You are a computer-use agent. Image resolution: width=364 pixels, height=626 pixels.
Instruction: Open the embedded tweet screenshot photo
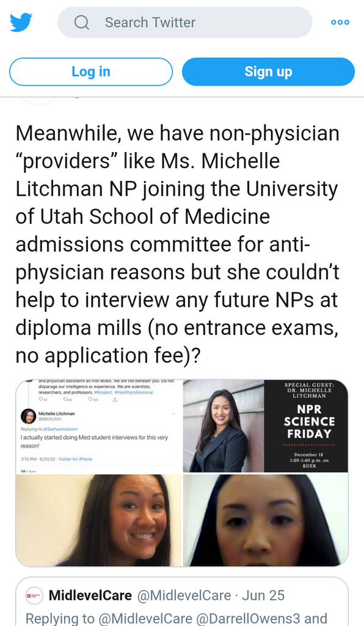point(98,425)
